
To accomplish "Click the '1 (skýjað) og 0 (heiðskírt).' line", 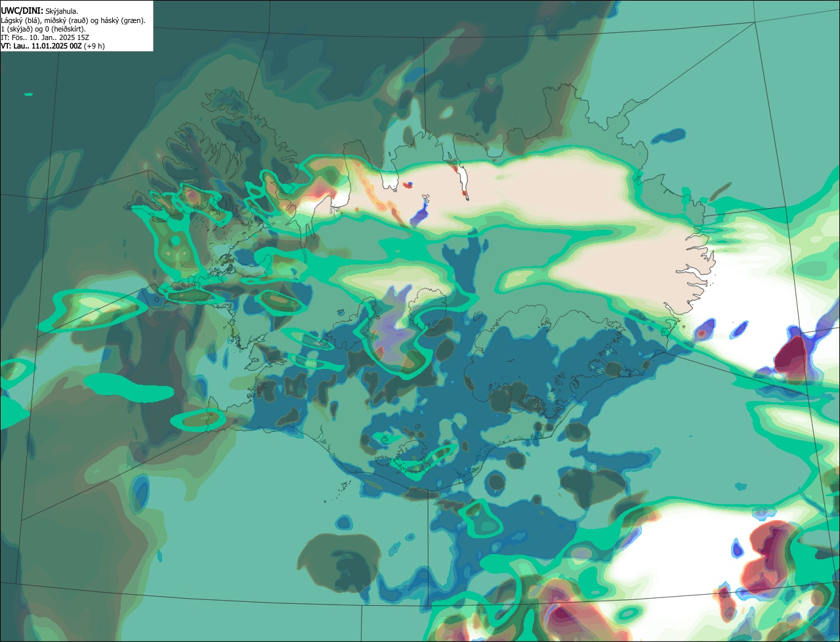I will tap(43, 29).
